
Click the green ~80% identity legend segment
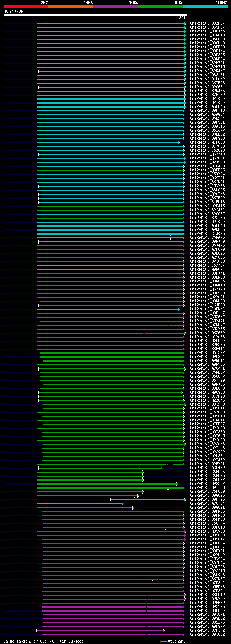click(160, 6)
